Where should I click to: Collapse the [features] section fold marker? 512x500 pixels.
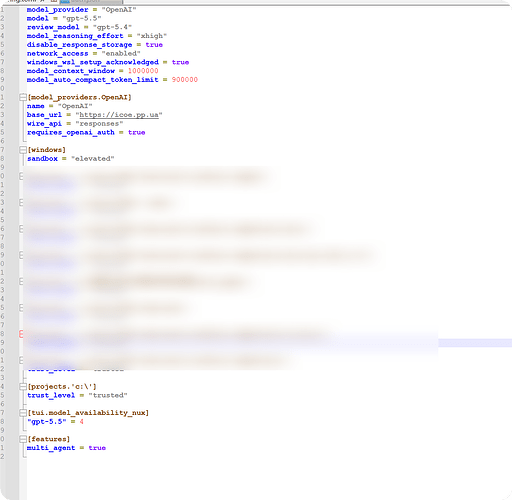(23, 439)
